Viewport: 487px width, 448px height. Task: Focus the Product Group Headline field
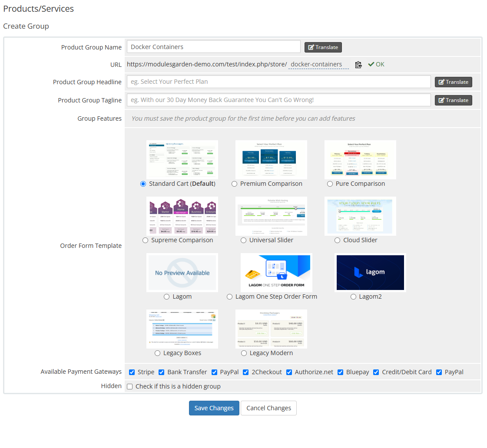pos(278,82)
